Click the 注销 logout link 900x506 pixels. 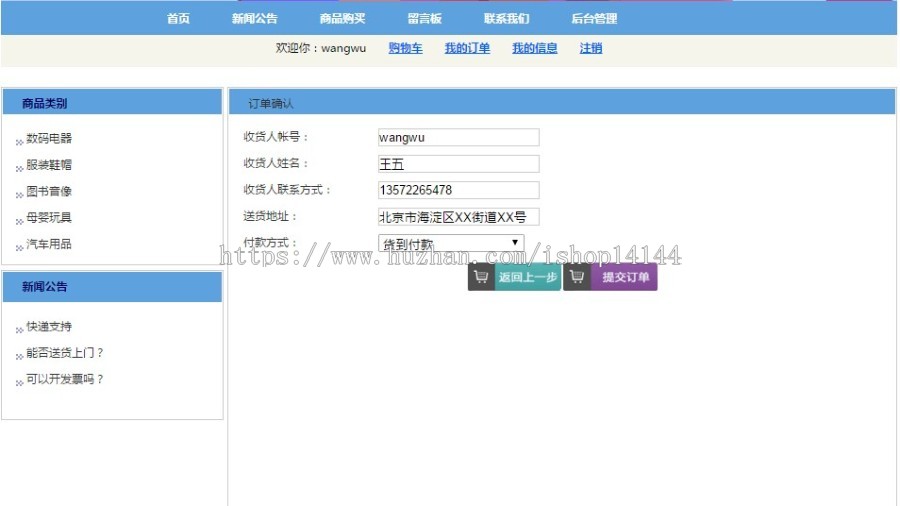click(591, 48)
